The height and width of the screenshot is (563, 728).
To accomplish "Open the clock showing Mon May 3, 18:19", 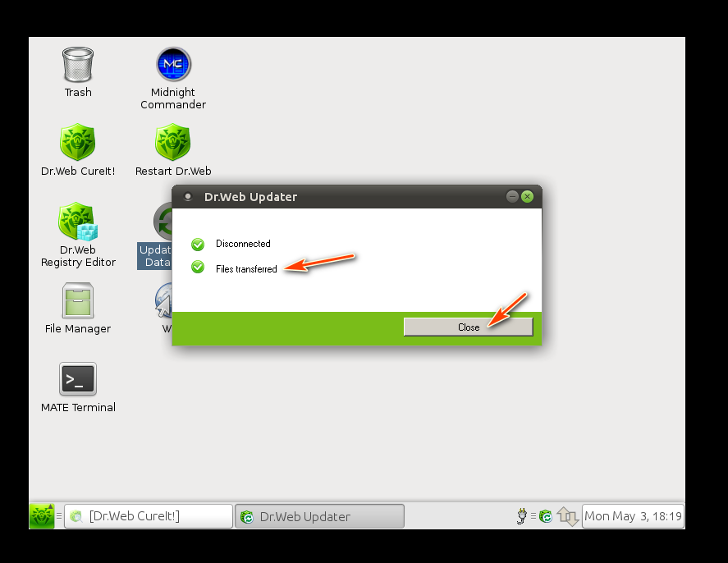I will 633,516.
